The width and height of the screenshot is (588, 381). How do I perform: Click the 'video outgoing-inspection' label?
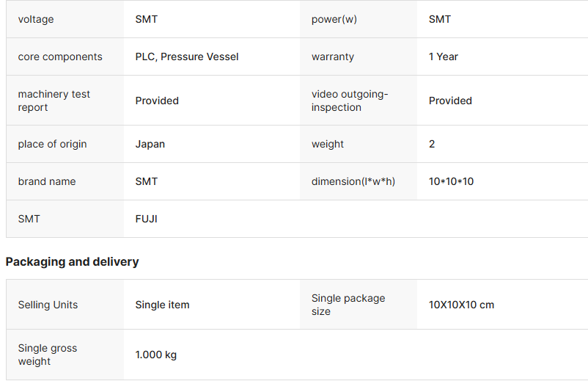[x=350, y=101]
